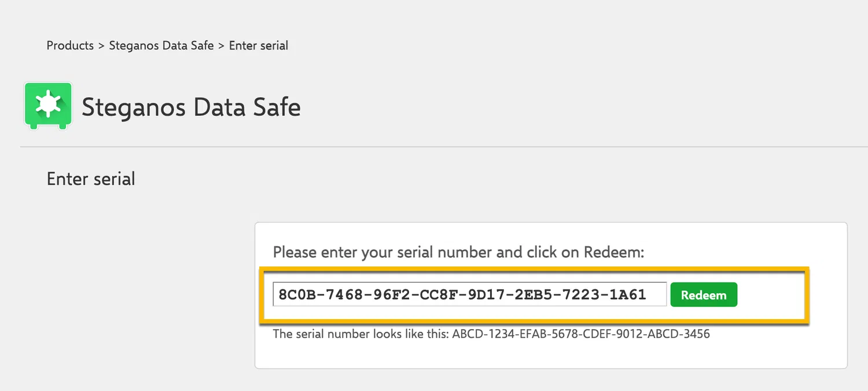The height and width of the screenshot is (391, 868).
Task: Click inside the serial number input field
Action: (469, 294)
